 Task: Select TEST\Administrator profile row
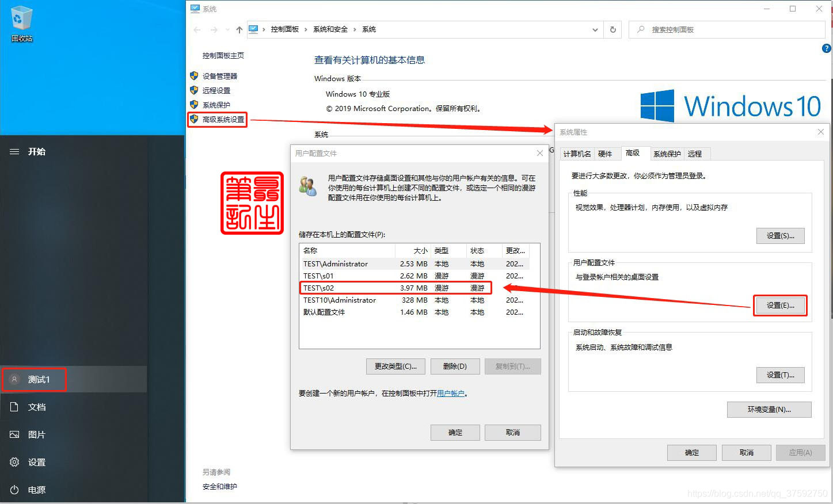[414, 264]
